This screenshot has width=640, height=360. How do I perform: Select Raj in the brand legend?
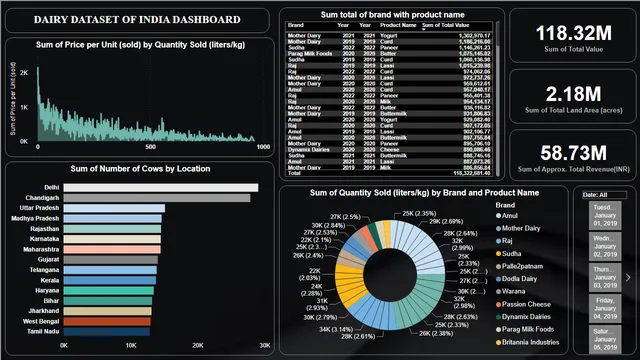click(504, 241)
